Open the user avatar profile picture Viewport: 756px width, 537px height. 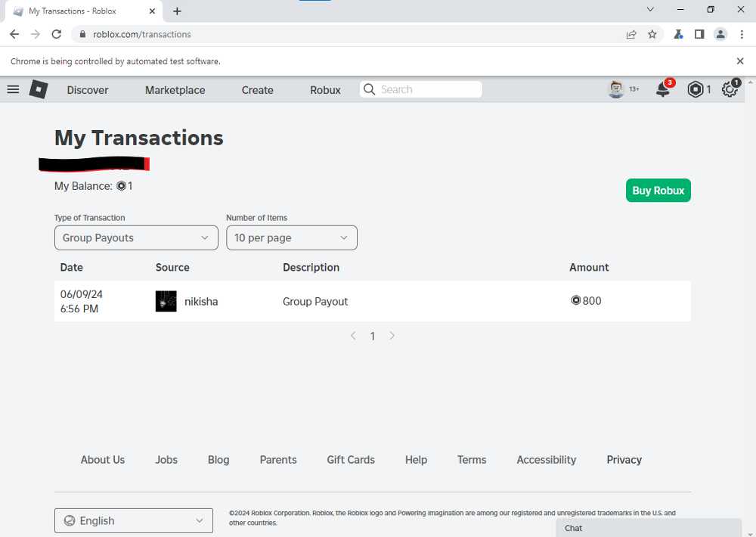coord(616,89)
